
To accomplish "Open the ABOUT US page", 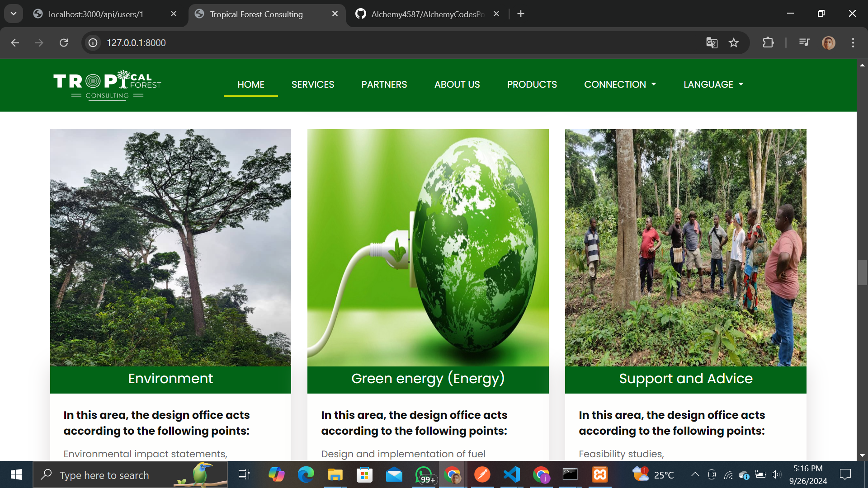I will click(457, 84).
